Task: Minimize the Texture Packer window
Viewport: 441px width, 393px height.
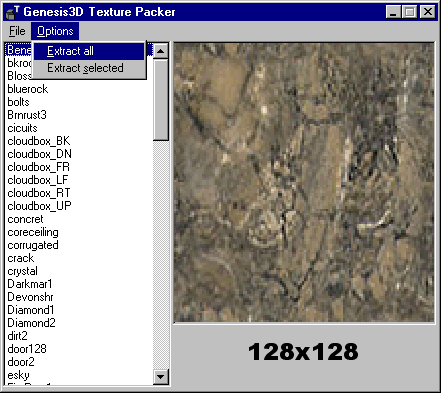Action: click(393, 12)
